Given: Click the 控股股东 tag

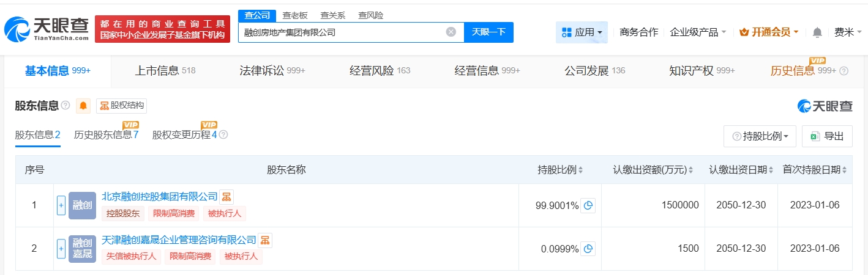Looking at the screenshot, I should click(123, 213).
